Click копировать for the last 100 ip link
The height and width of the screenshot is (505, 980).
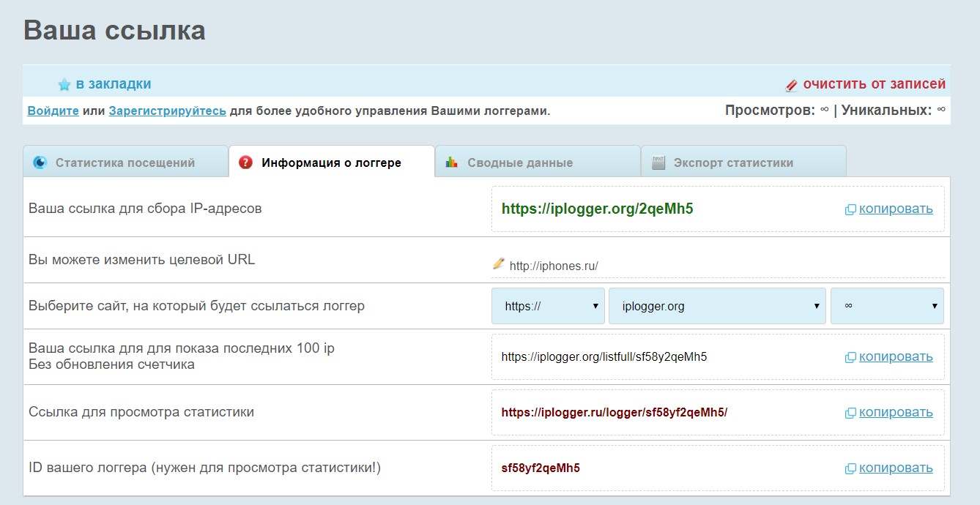896,356
